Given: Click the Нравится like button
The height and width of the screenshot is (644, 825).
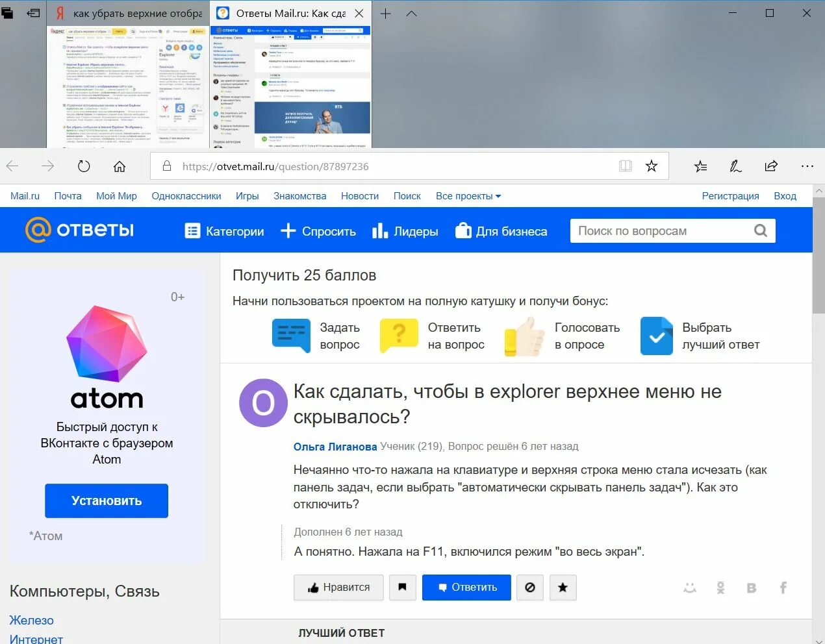Looking at the screenshot, I should (338, 588).
